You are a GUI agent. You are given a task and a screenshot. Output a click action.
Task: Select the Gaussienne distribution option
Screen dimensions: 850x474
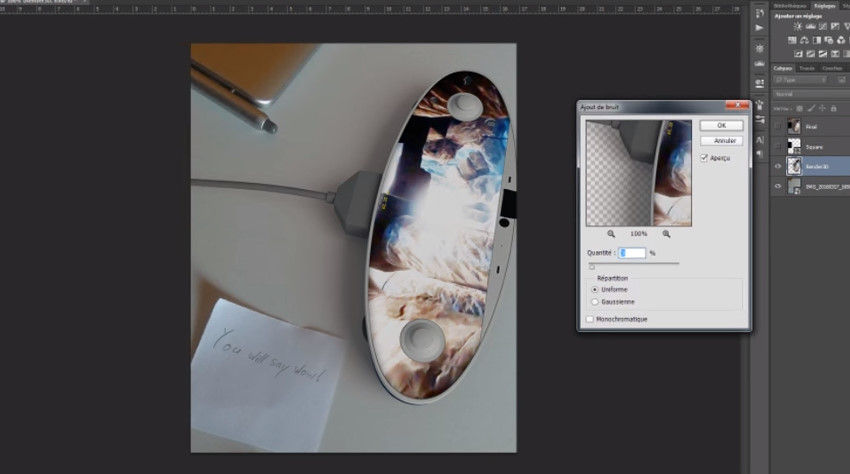[595, 302]
